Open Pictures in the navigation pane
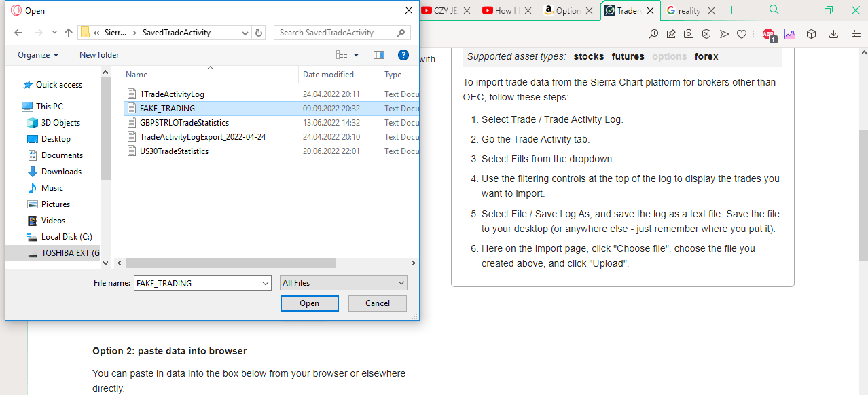The image size is (868, 395). [x=56, y=204]
